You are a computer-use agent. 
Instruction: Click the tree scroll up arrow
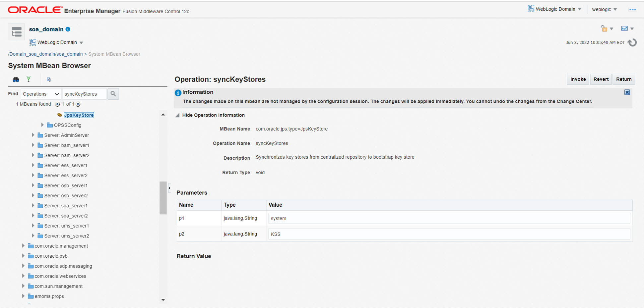pos(163,115)
